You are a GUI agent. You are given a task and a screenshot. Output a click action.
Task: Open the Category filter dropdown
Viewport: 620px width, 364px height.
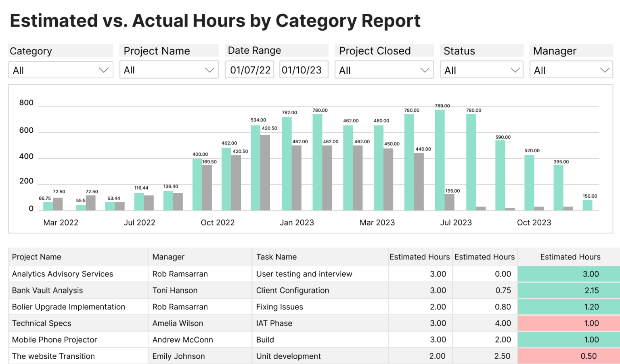click(61, 70)
